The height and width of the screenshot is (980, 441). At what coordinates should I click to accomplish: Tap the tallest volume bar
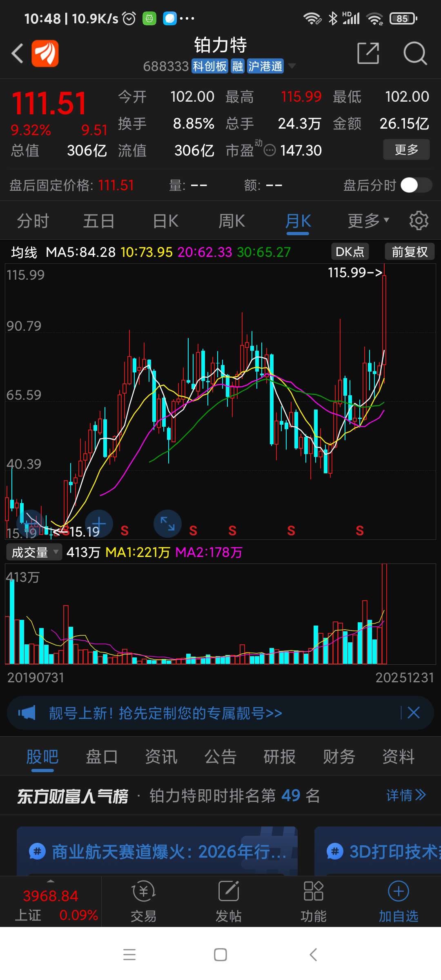pos(384,614)
